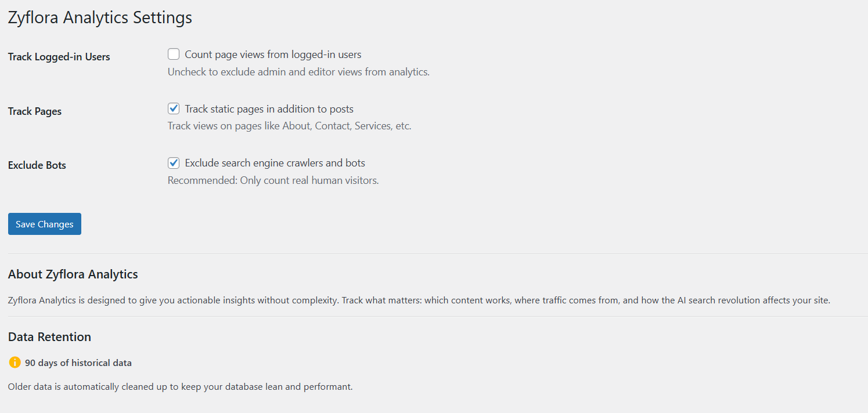Click the Track static pages checkbox label text
The width and height of the screenshot is (868, 413).
[x=269, y=108]
